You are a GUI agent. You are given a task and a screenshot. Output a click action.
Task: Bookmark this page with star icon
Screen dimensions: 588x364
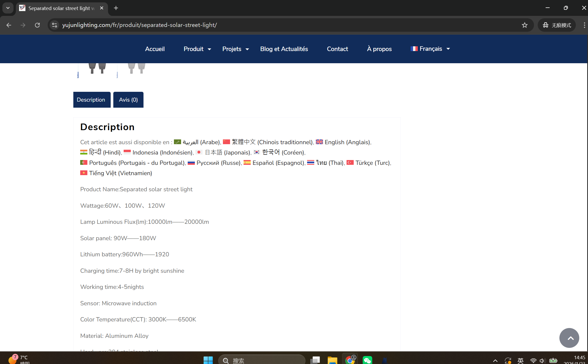524,25
